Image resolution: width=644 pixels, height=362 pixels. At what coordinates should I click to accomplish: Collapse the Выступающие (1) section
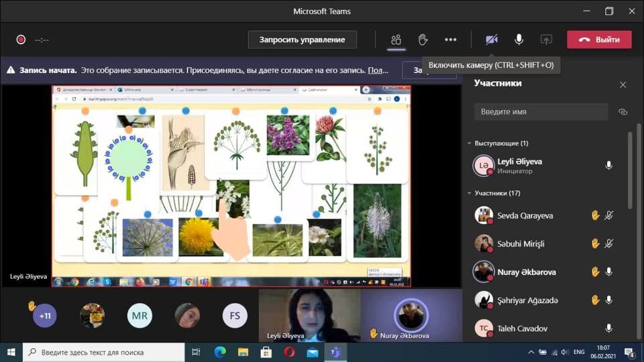(469, 143)
